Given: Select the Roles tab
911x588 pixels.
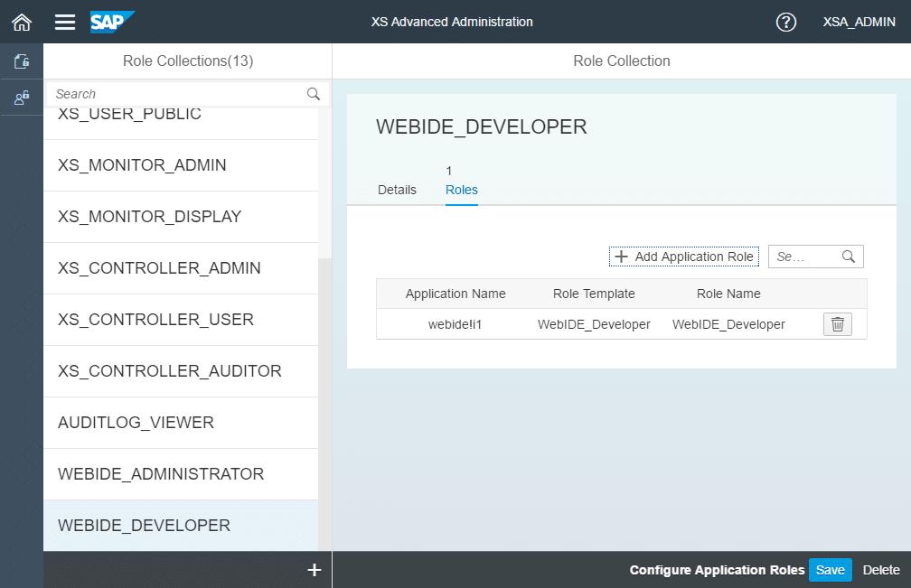Looking at the screenshot, I should (x=461, y=190).
